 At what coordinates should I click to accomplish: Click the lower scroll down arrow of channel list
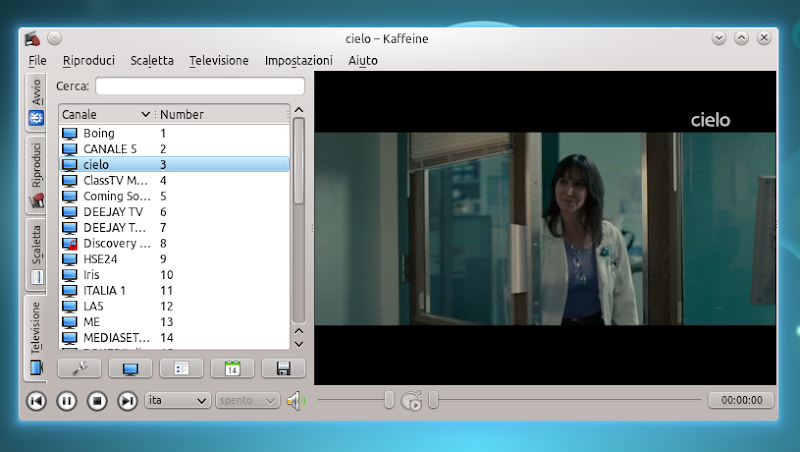[x=299, y=344]
